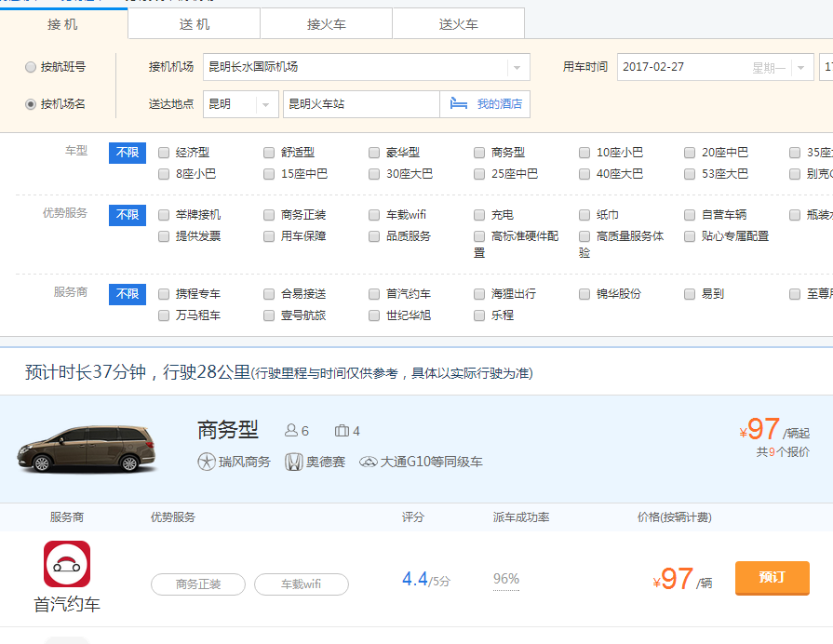This screenshot has width=833, height=644.
Task: Click the bed icon beside 我的酒店
Action: (459, 103)
